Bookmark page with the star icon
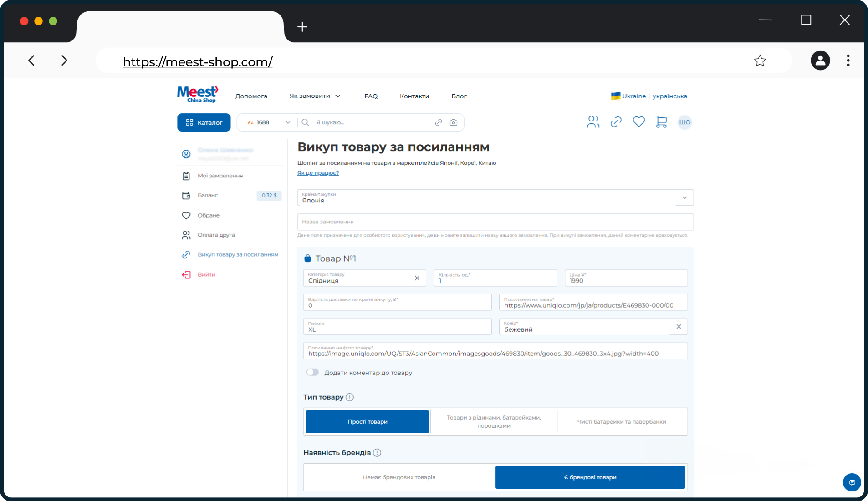This screenshot has width=868, height=501. click(760, 61)
